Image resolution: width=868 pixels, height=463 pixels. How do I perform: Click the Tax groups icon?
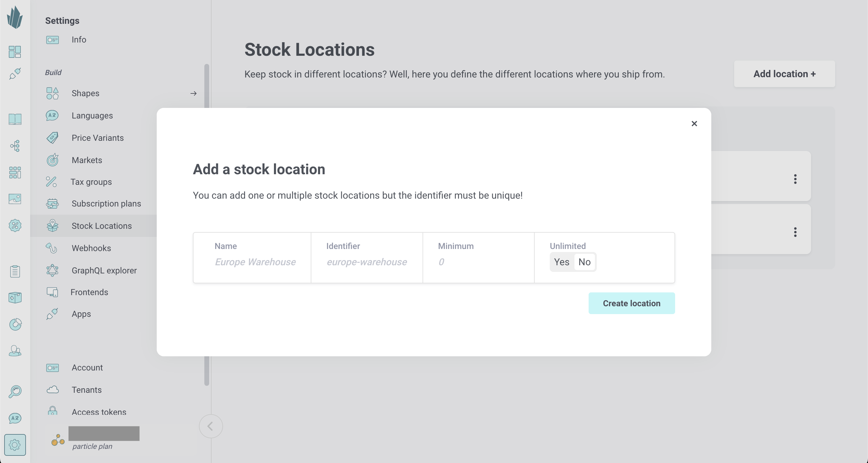52,182
